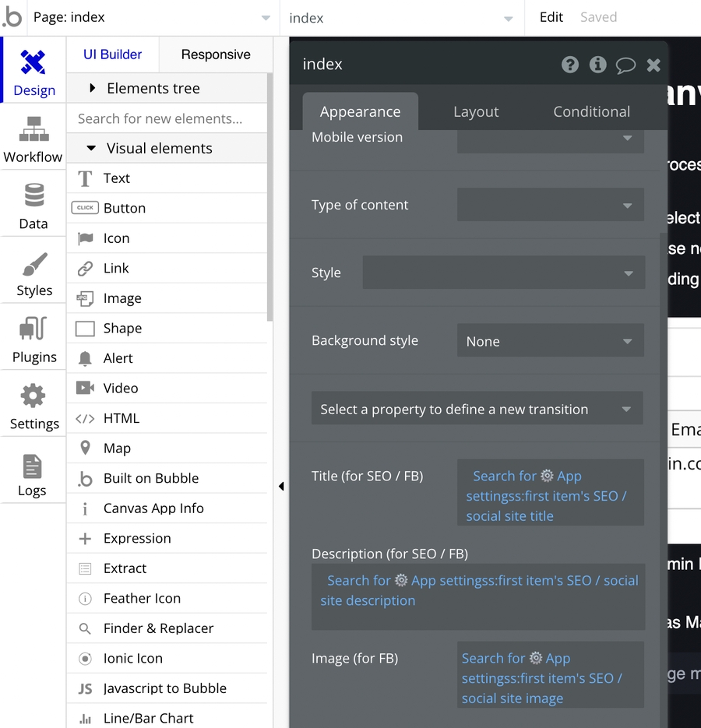Select the Map element
Image resolution: width=701 pixels, height=728 pixels.
pyautogui.click(x=117, y=448)
